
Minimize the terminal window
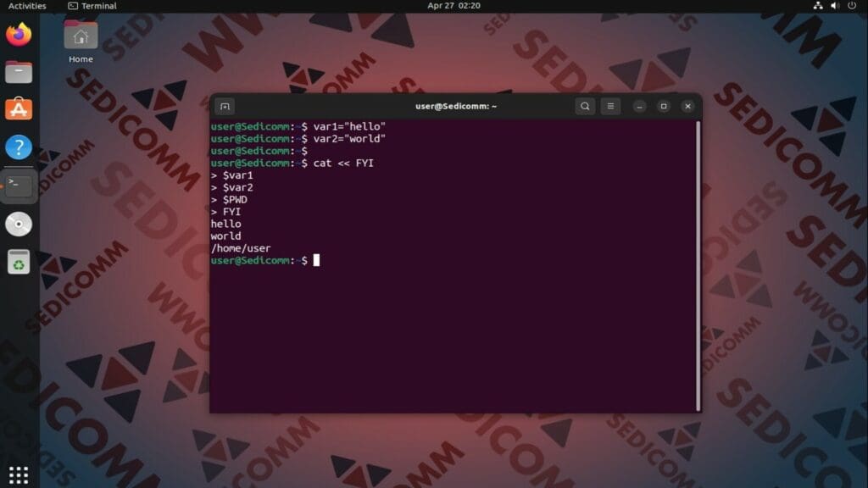coord(639,106)
